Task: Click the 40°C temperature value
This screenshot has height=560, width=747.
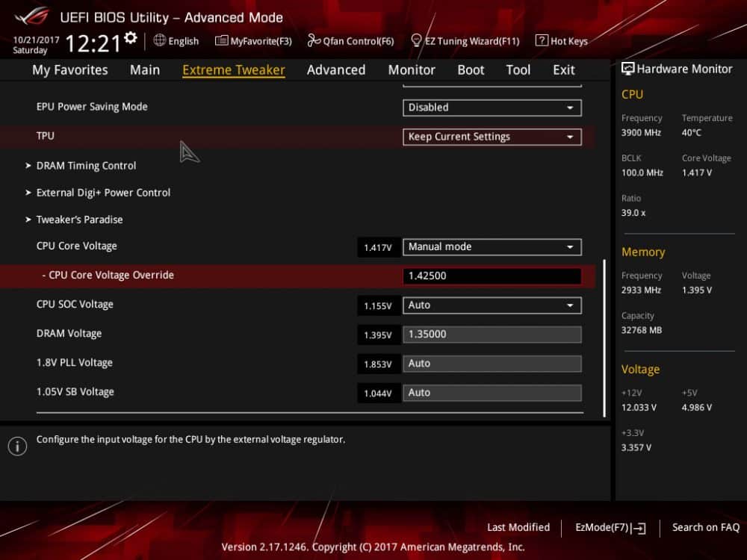Action: (692, 133)
